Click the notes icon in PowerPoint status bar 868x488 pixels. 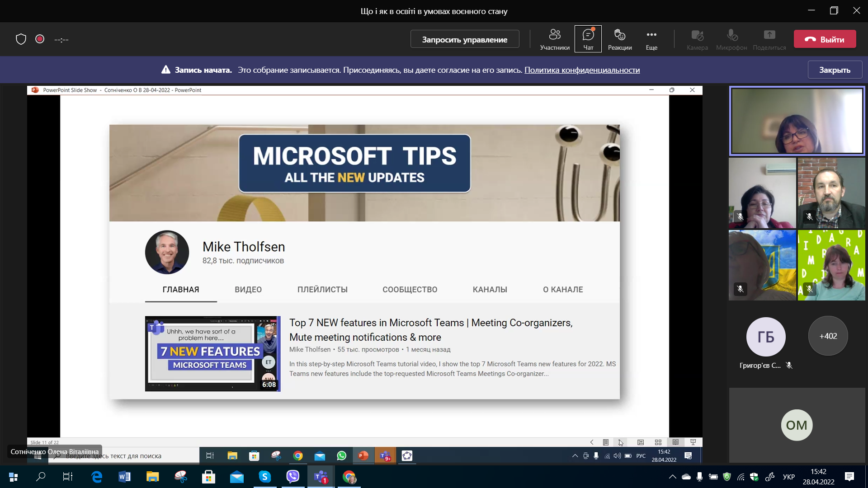(606, 442)
